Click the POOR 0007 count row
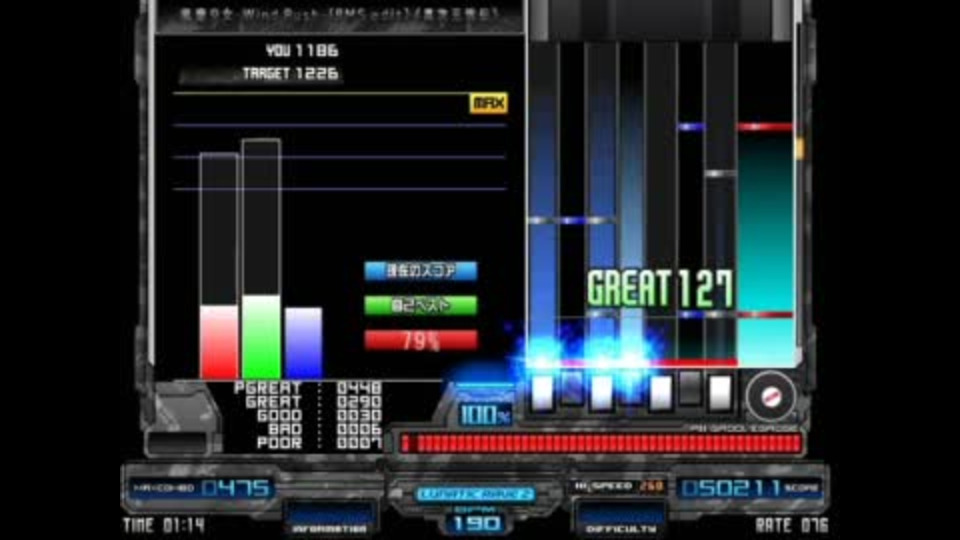Screen dimensions: 960x540 pyautogui.click(x=320, y=443)
